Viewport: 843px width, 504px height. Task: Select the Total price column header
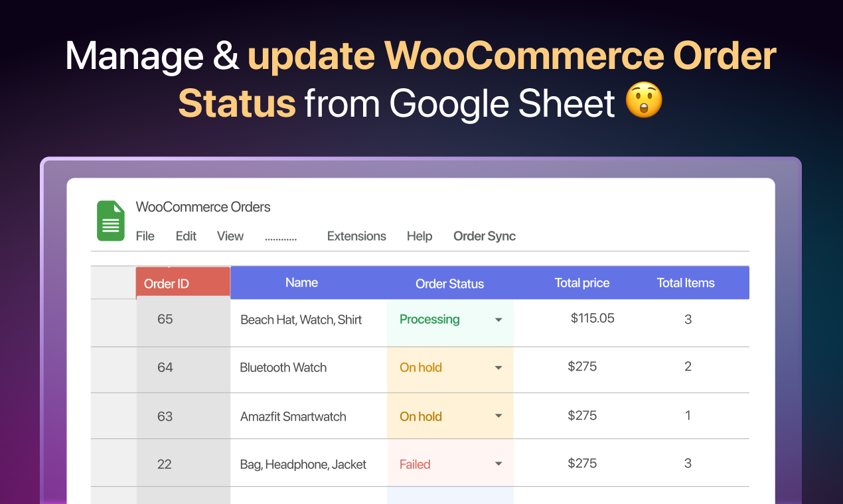point(582,283)
